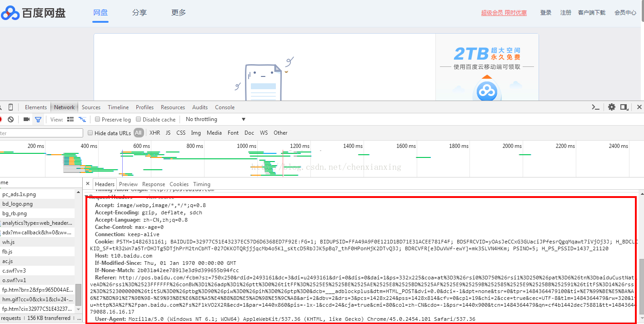Switch to the Elements panel tab
The width and height of the screenshot is (644, 324).
tap(36, 107)
